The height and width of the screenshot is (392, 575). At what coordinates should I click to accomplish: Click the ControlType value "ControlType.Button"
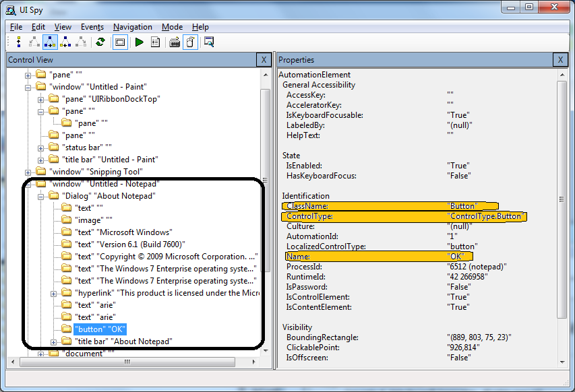[486, 216]
